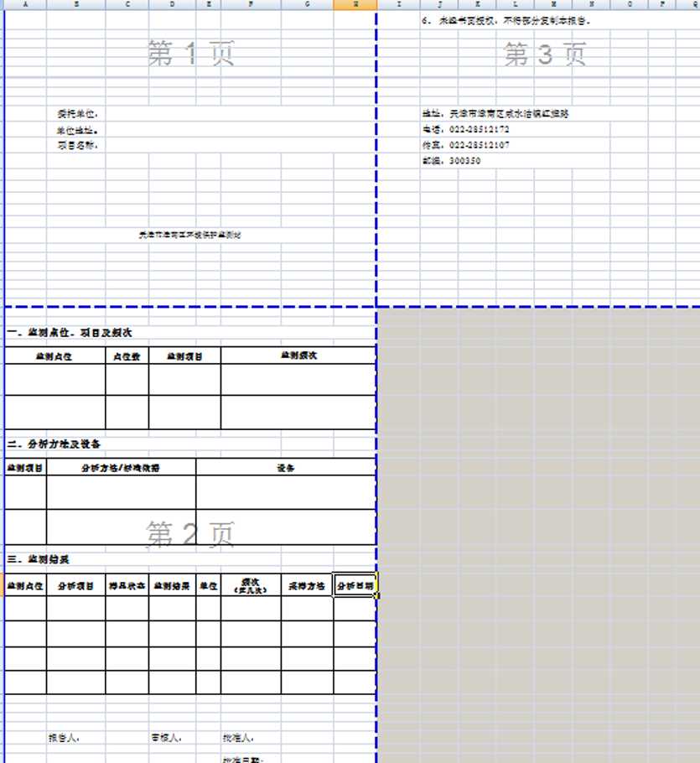Select column A header
The height and width of the screenshot is (763, 700).
pos(25,4)
